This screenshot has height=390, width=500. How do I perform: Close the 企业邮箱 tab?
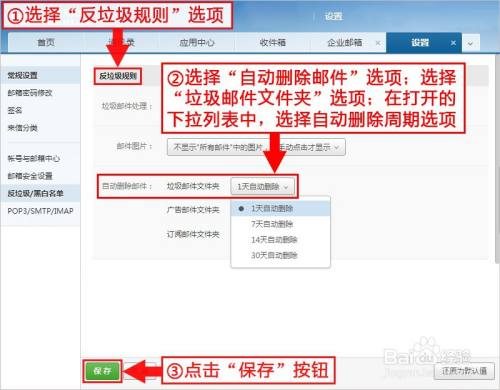tap(378, 43)
